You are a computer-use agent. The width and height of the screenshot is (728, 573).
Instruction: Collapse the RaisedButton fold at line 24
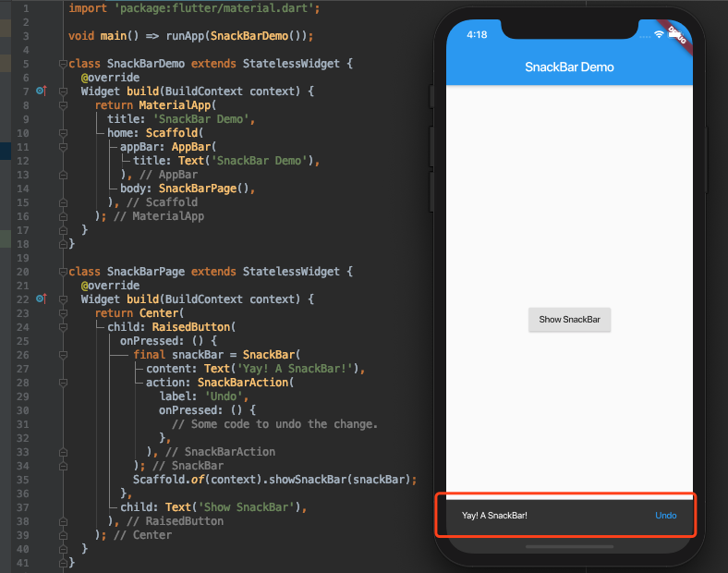[63, 327]
